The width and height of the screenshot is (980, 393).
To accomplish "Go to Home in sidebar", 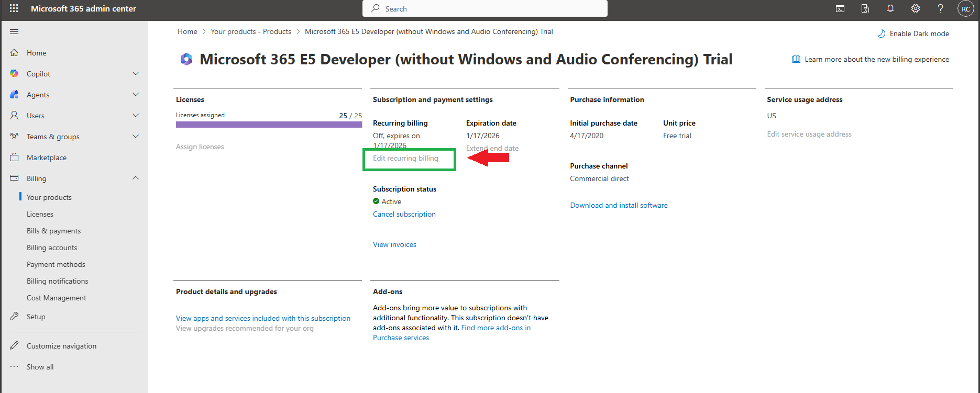I will [x=37, y=53].
